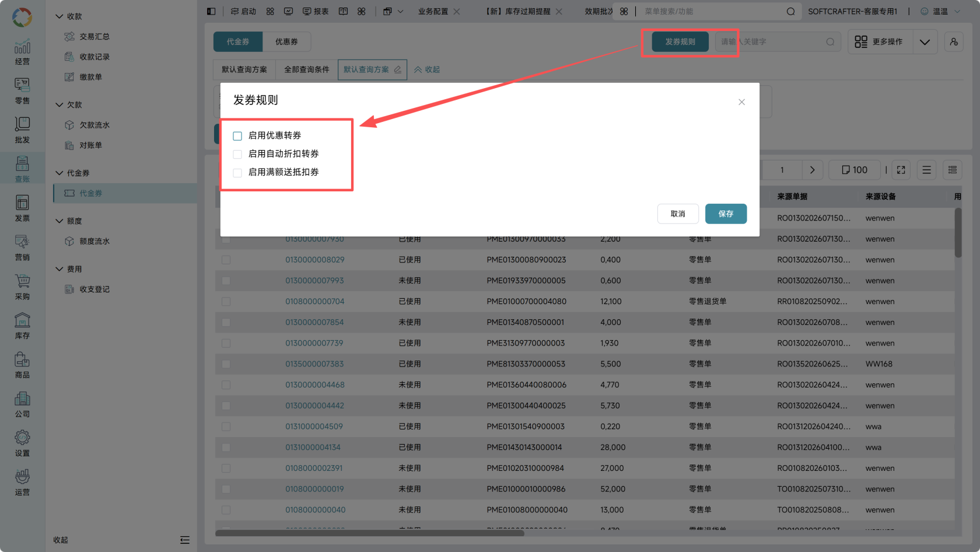Click the 取消 button

pos(678,214)
